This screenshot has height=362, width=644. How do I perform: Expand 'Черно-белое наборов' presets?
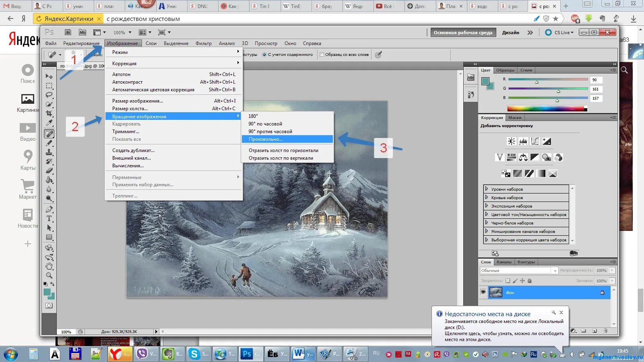487,222
